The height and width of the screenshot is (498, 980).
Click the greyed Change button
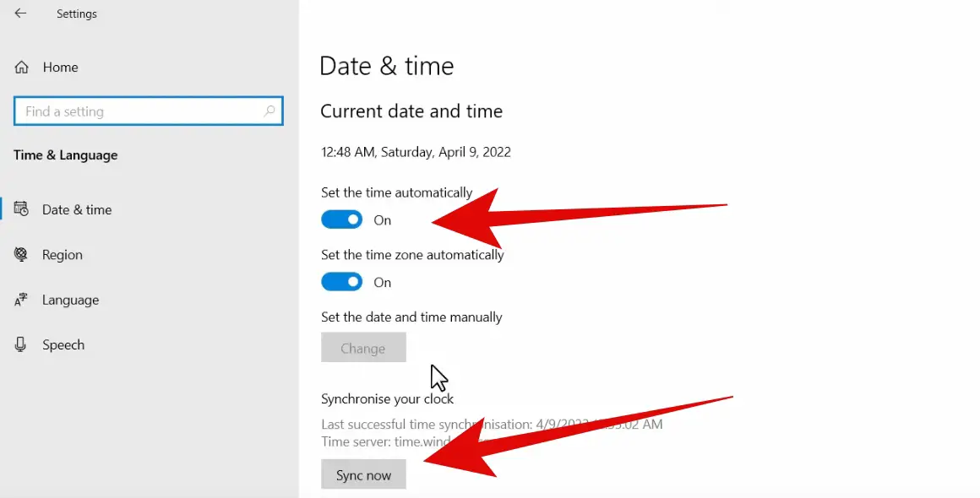click(x=364, y=348)
